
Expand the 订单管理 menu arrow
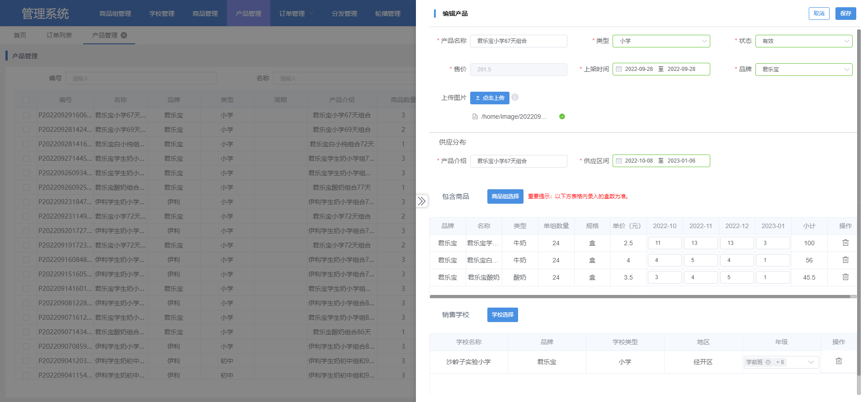(311, 14)
